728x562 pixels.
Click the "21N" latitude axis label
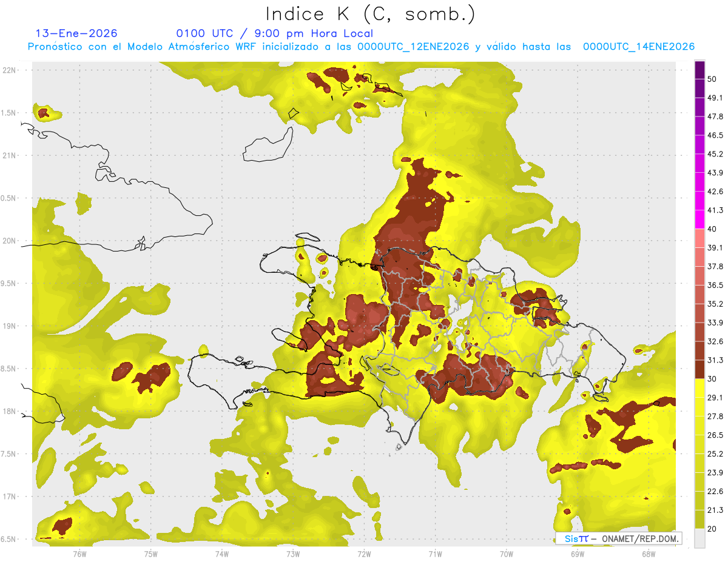coord(9,155)
